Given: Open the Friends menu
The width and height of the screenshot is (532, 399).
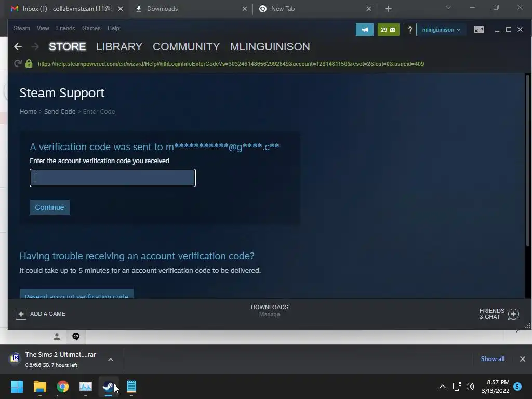Looking at the screenshot, I should tap(65, 28).
